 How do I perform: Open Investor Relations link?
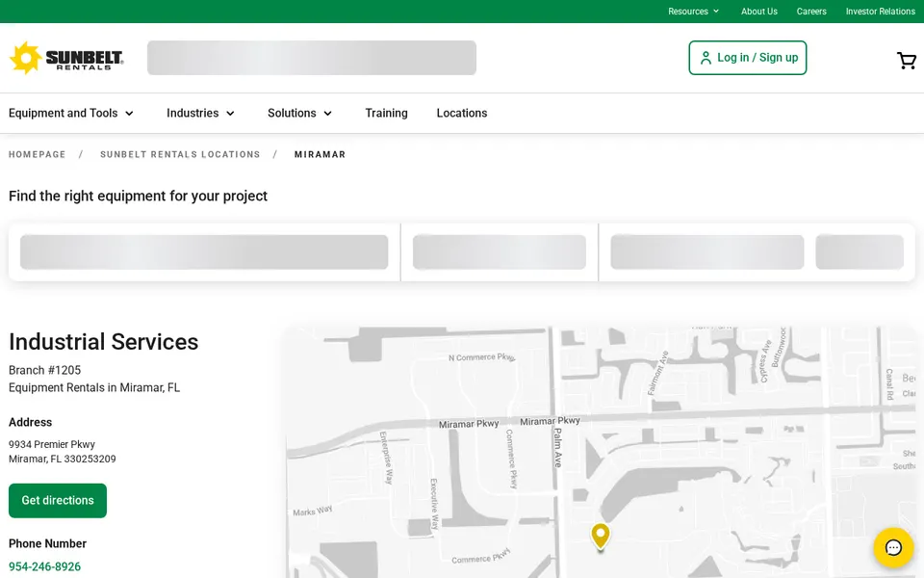[881, 12]
